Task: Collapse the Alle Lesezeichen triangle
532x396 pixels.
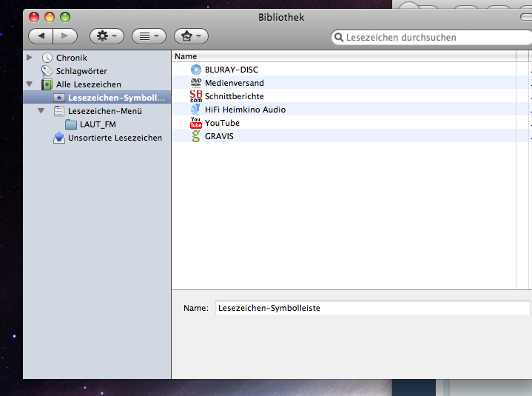Action: 30,84
